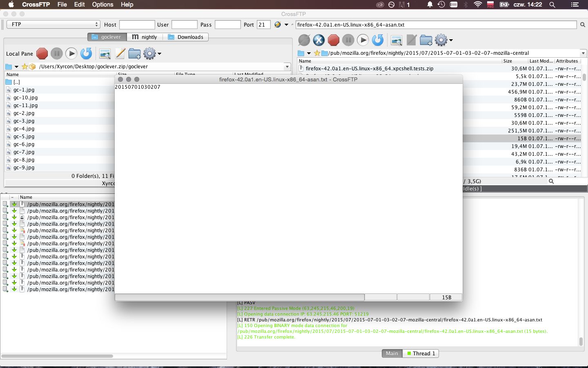
Task: Click the Wi-Fi status menu icon
Action: [x=478, y=4]
